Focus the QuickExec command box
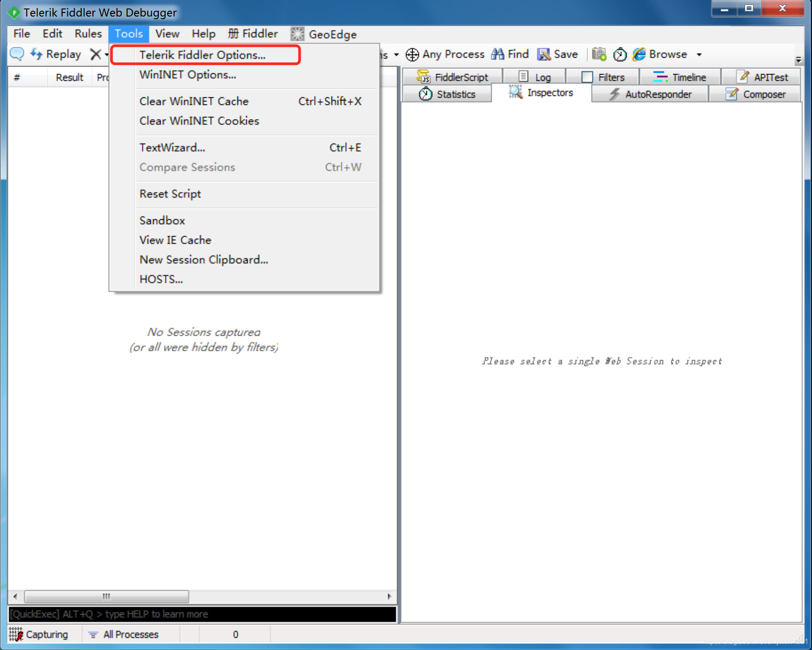 [202, 614]
